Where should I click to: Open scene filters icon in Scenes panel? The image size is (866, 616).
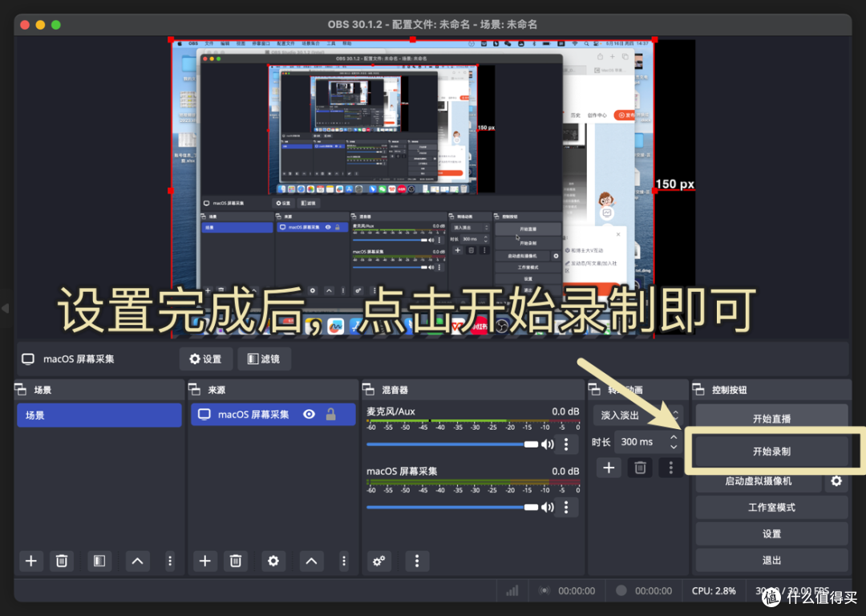pyautogui.click(x=99, y=561)
